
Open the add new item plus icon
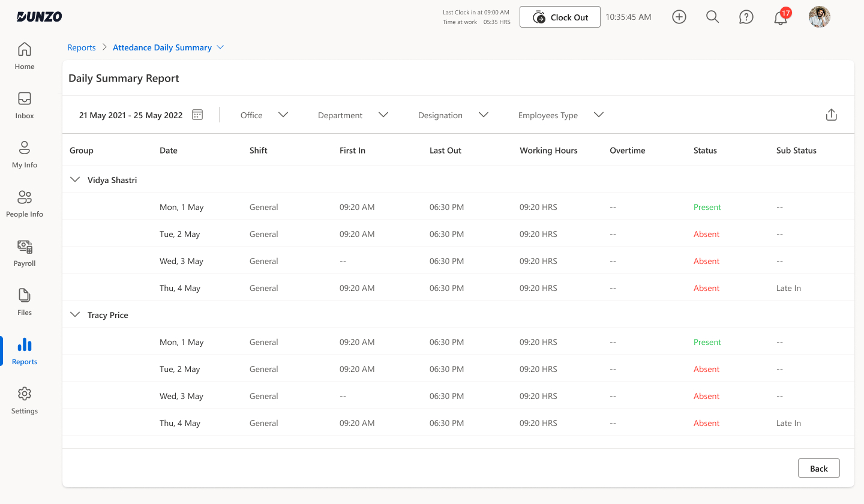click(x=679, y=17)
